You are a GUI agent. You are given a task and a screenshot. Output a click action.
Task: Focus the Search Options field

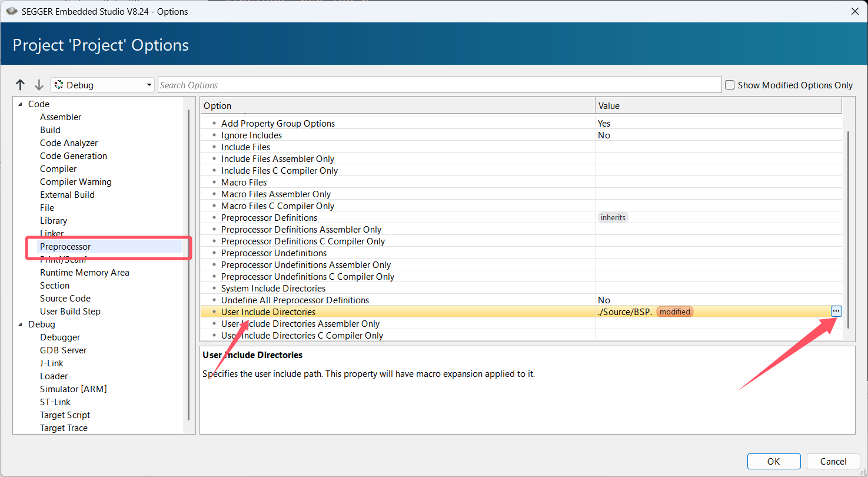coord(440,85)
